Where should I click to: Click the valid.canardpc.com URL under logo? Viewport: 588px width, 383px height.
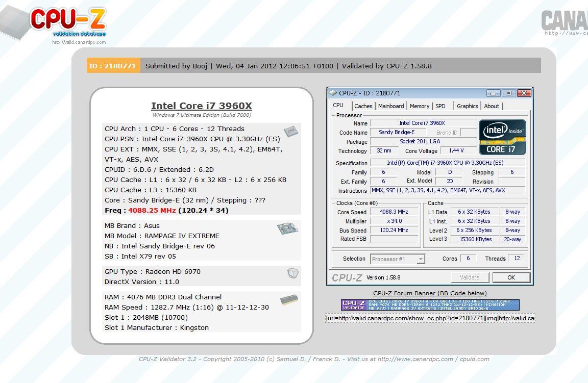(79, 42)
